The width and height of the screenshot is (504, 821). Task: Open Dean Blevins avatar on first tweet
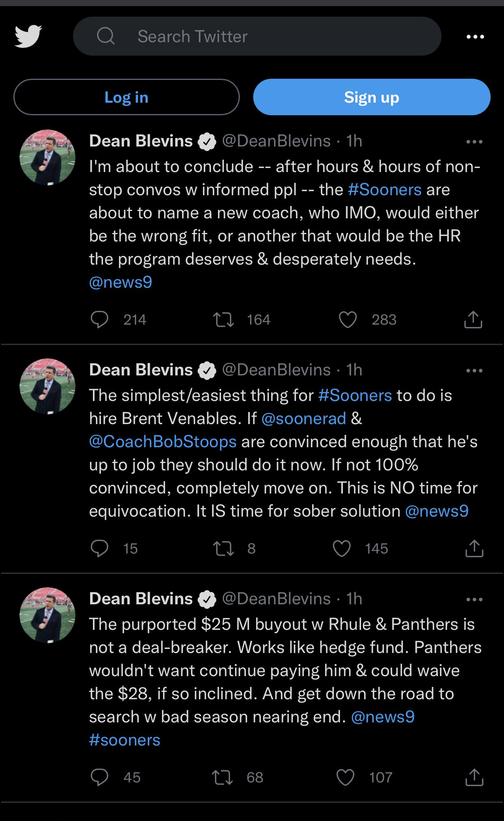[47, 157]
